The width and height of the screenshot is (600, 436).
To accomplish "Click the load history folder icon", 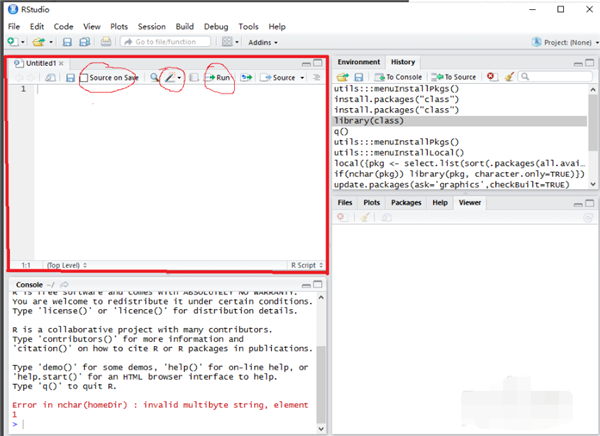I will [342, 76].
